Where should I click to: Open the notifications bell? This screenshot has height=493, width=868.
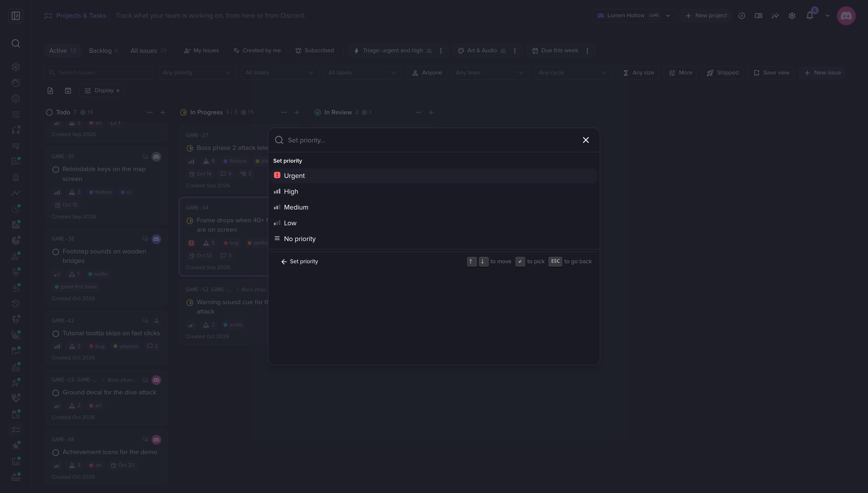tap(809, 16)
